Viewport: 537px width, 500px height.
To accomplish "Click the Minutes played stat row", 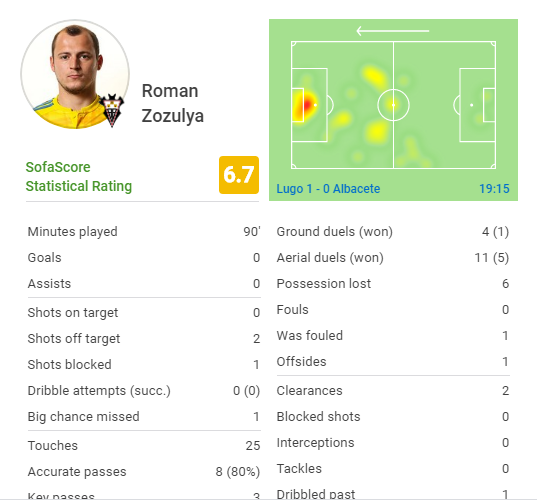I will (144, 232).
